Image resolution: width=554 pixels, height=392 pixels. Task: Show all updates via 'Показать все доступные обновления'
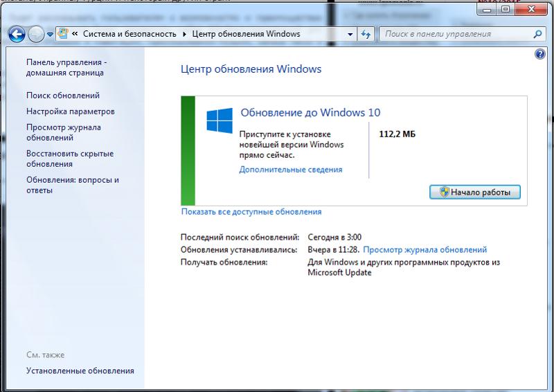[x=251, y=212]
